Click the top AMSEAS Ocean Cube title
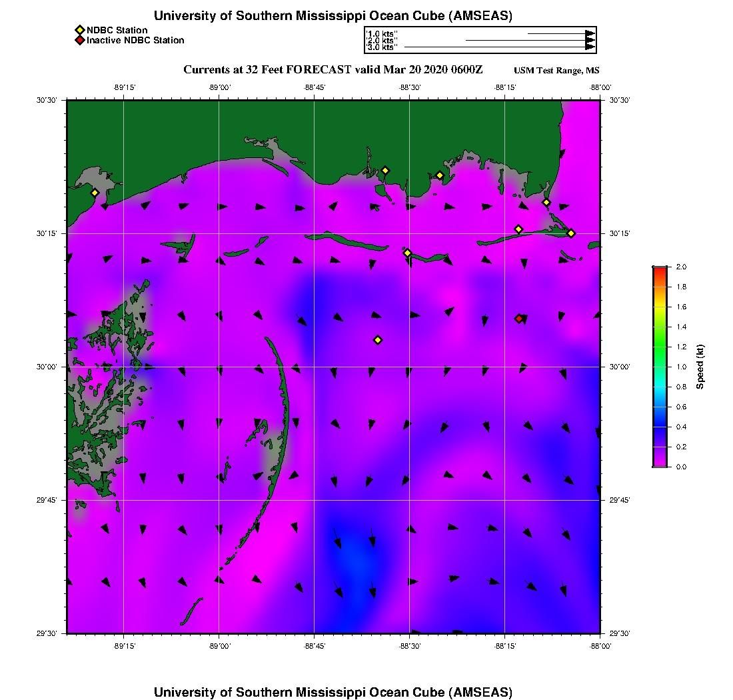Image resolution: width=733 pixels, height=700 pixels. coord(333,16)
